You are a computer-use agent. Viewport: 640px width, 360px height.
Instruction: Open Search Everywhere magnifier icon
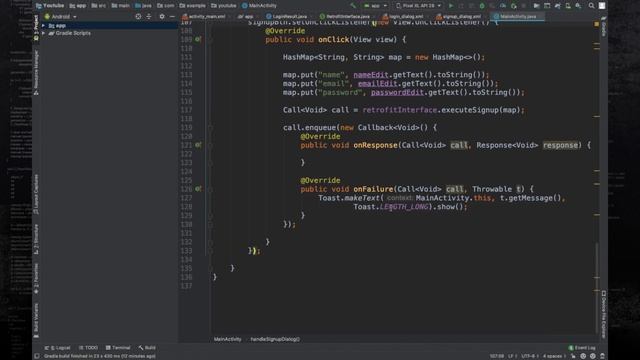coord(591,6)
